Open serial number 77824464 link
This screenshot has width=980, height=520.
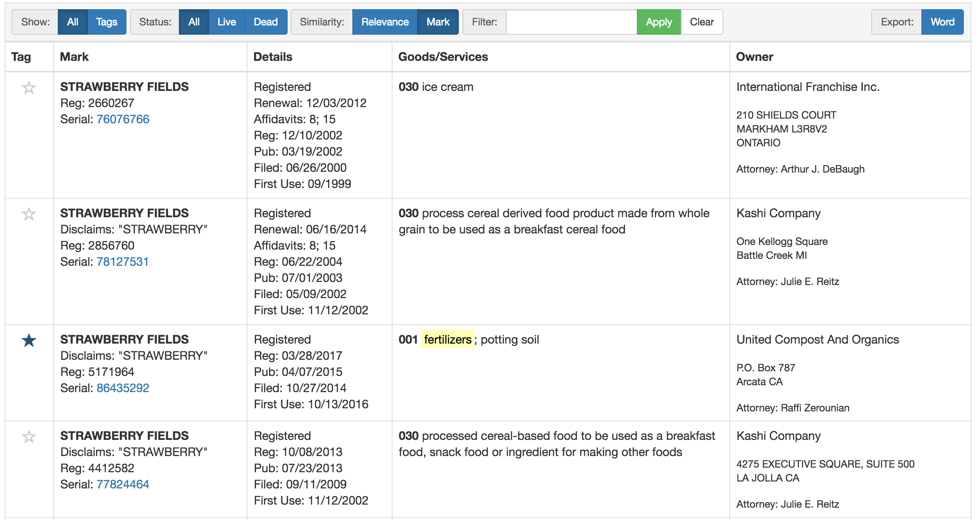point(123,484)
